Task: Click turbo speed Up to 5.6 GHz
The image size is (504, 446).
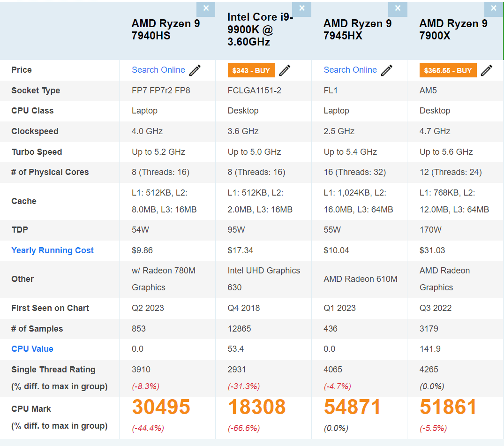Action: 446,152
